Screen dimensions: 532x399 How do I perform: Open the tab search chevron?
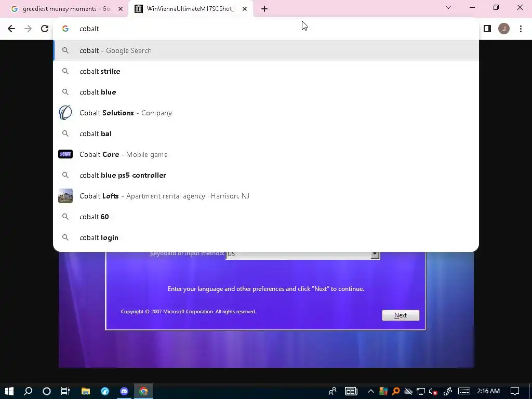(x=448, y=7)
